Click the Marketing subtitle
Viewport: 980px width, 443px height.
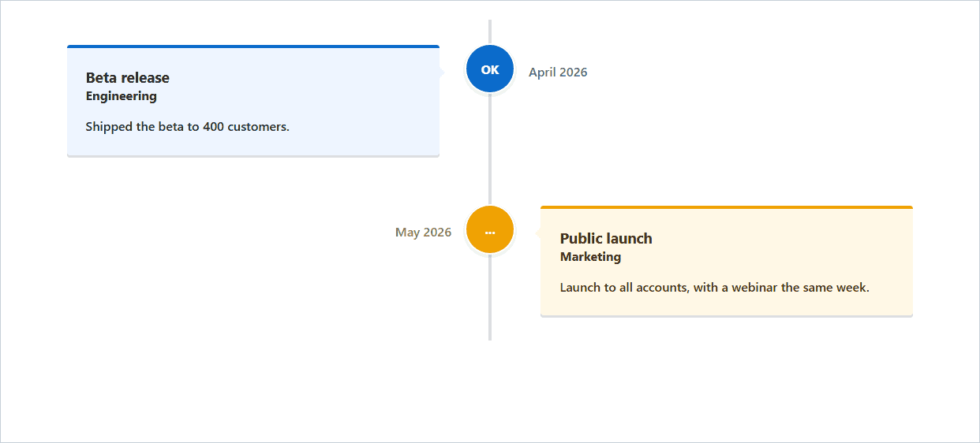pos(591,257)
